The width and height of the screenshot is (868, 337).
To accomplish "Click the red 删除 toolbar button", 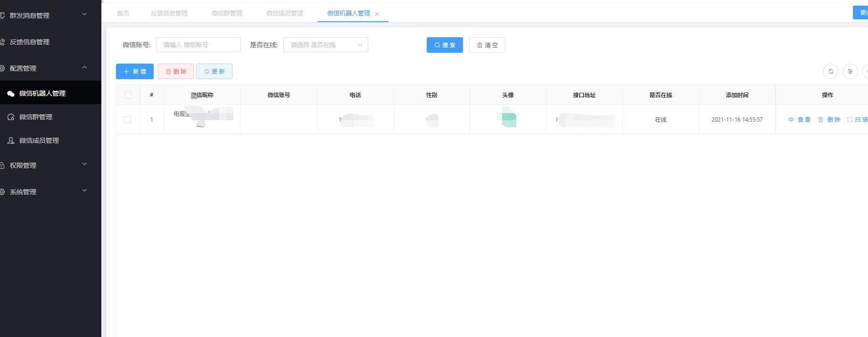I will coord(176,71).
